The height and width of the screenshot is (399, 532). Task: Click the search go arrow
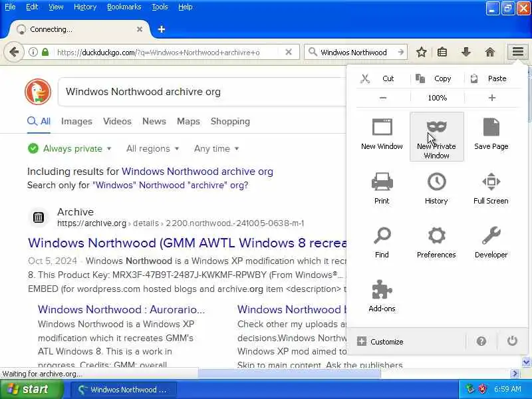click(x=401, y=52)
